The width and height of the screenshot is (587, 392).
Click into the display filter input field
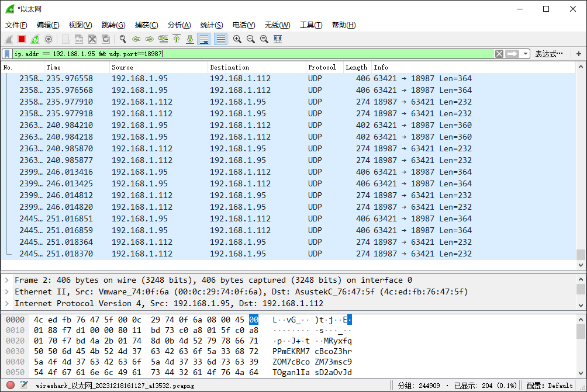(x=253, y=54)
